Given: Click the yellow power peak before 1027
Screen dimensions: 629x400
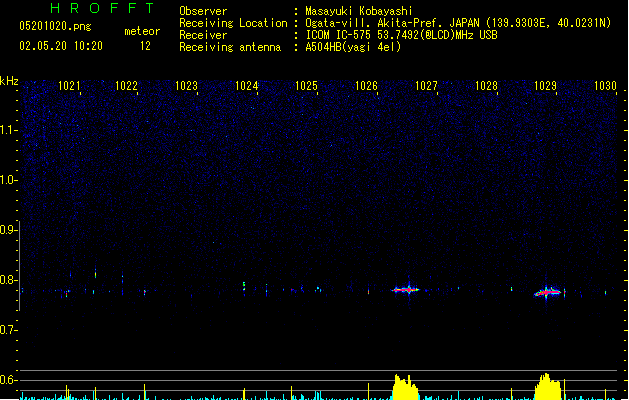Looking at the screenshot, I should coord(406,387).
